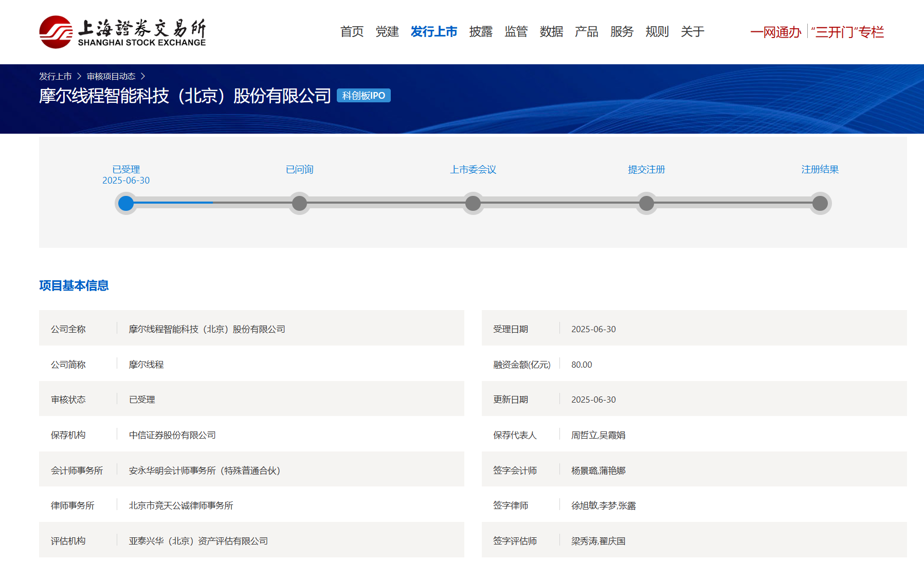The height and width of the screenshot is (561, 924).
Task: Click 安永华明会计师事务所（特殊普通合伙）
Action: 205,470
